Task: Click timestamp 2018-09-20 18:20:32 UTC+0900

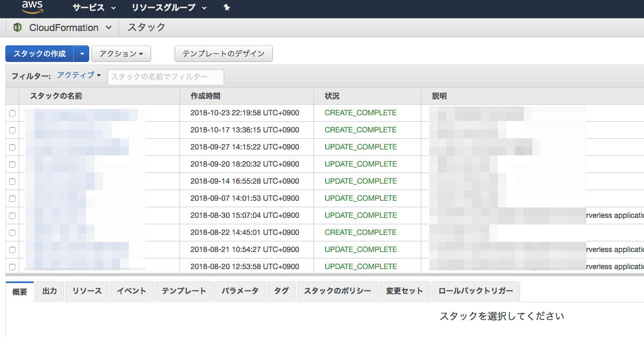Action: click(245, 164)
